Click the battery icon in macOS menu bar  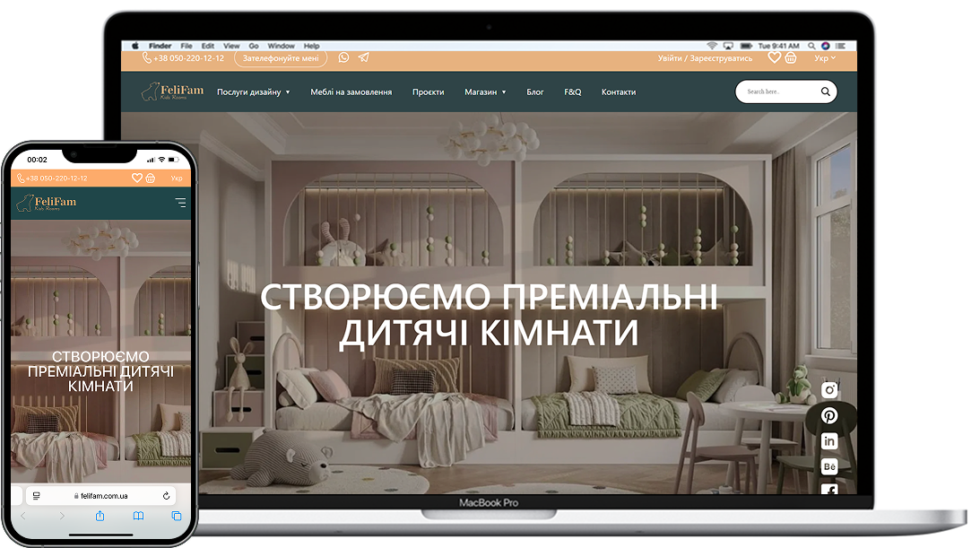point(746,46)
